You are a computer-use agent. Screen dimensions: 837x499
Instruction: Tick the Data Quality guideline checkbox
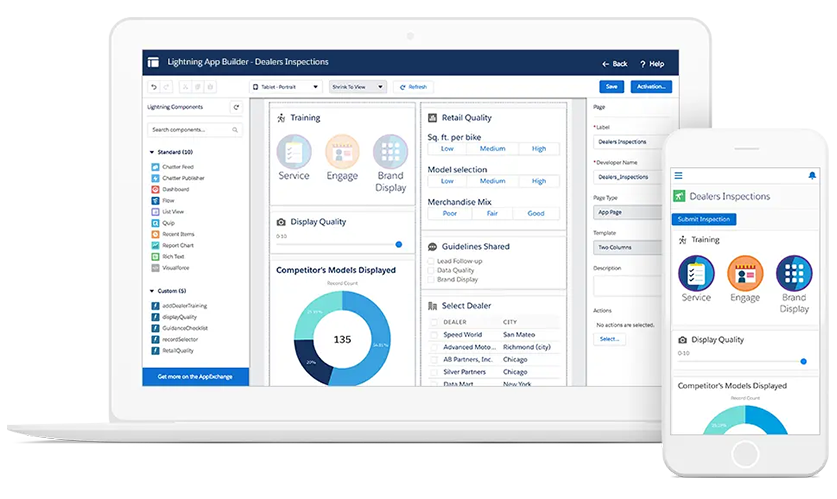pyautogui.click(x=431, y=270)
